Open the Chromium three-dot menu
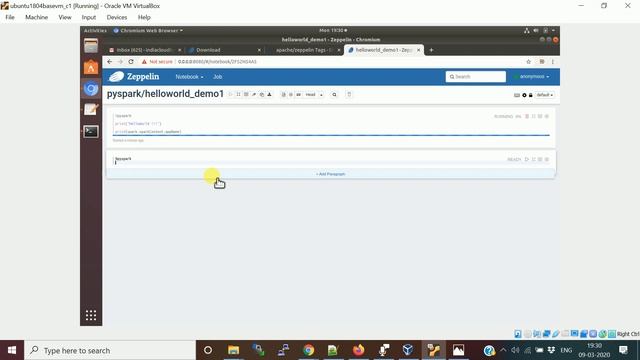 [x=553, y=62]
